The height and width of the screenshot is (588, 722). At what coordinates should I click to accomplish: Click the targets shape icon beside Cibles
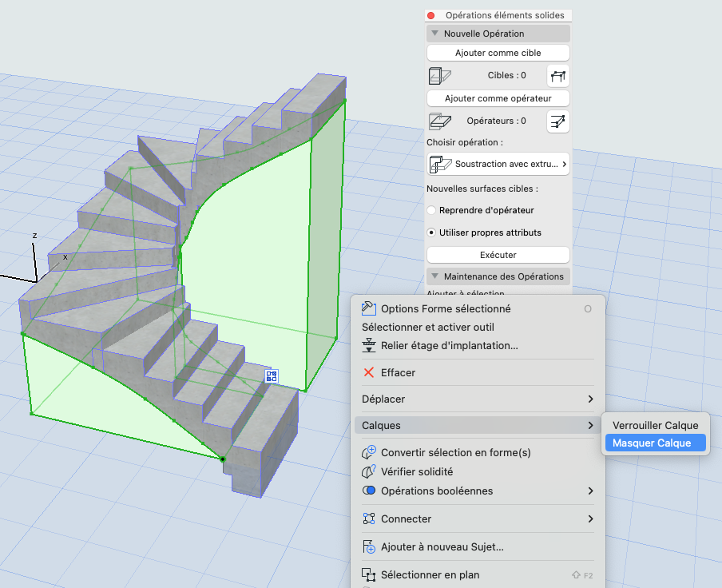click(x=440, y=76)
